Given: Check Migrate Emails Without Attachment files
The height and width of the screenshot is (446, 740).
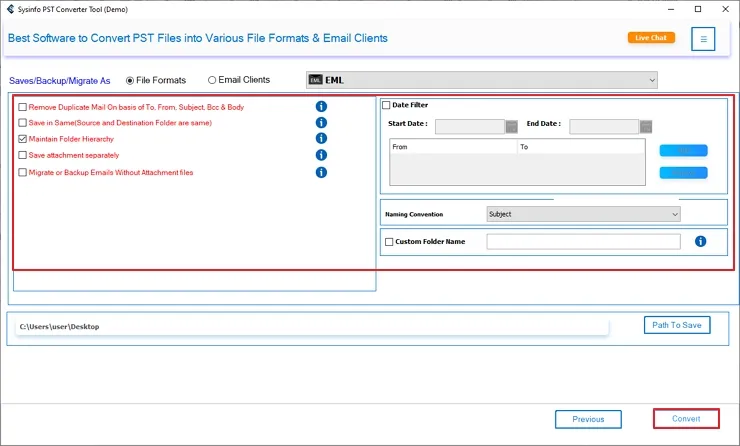Looking at the screenshot, I should tap(22, 172).
